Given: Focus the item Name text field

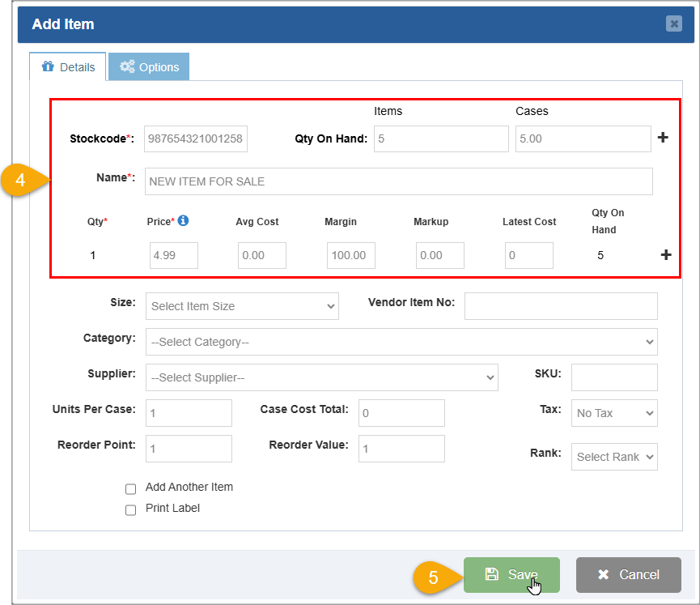Looking at the screenshot, I should tap(398, 181).
